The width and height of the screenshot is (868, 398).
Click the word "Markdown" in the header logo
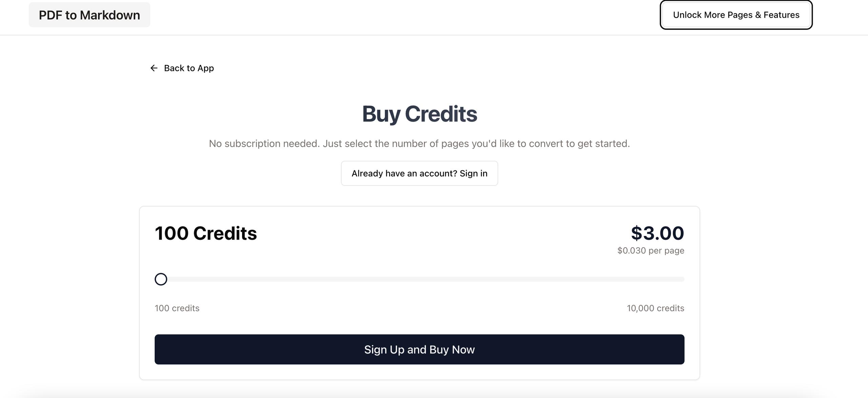click(x=110, y=15)
